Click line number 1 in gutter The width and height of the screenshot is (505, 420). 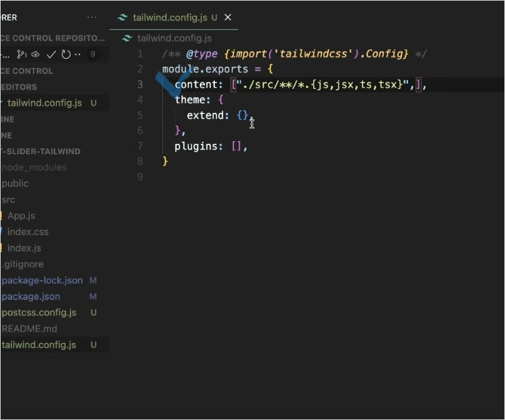click(x=140, y=53)
